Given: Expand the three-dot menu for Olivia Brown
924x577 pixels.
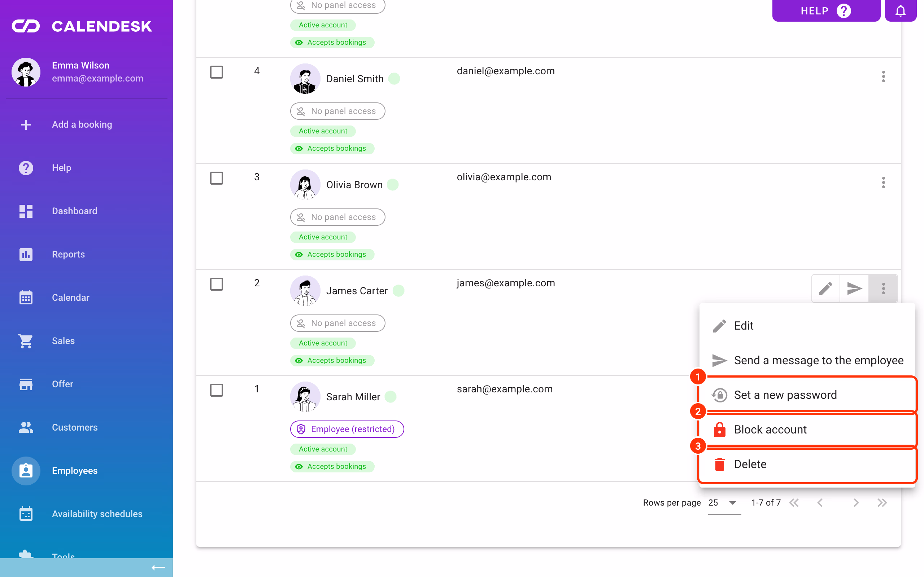Looking at the screenshot, I should coord(883,182).
